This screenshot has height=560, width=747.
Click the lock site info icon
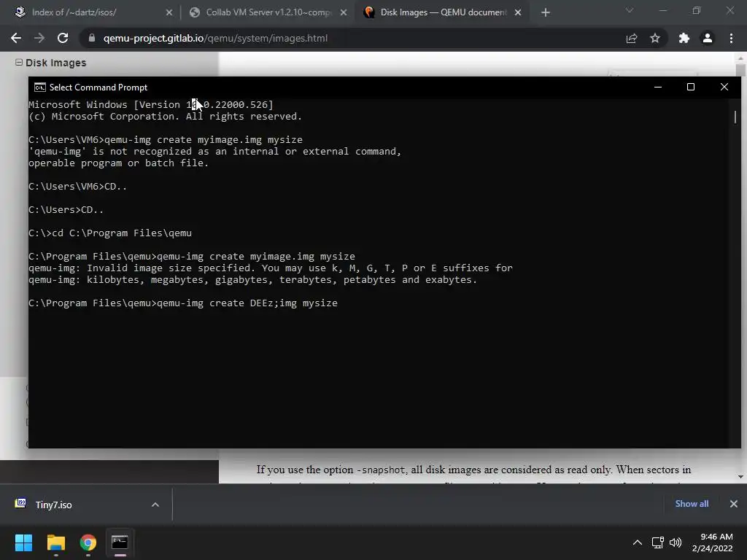92,38
